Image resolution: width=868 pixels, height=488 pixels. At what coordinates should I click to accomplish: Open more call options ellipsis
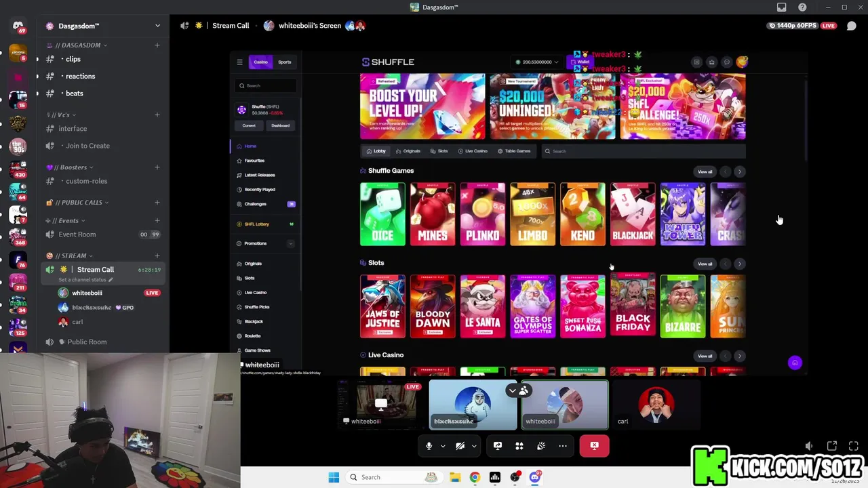563,446
